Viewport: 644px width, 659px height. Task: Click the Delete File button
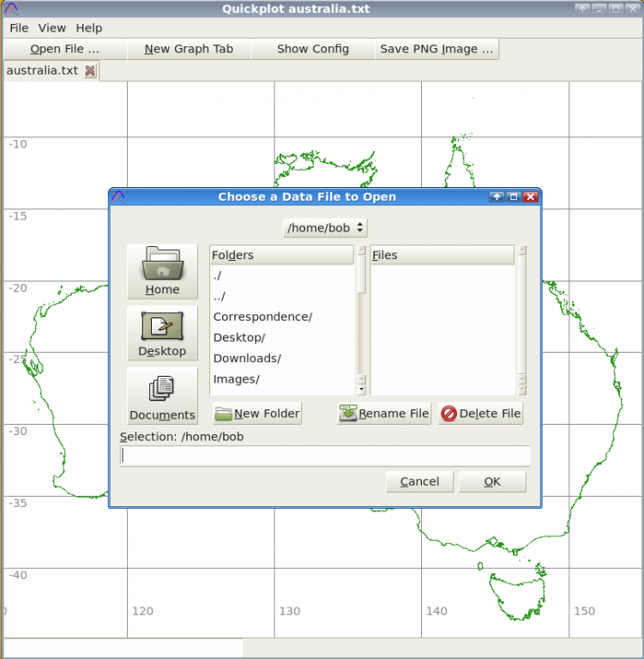coord(480,414)
